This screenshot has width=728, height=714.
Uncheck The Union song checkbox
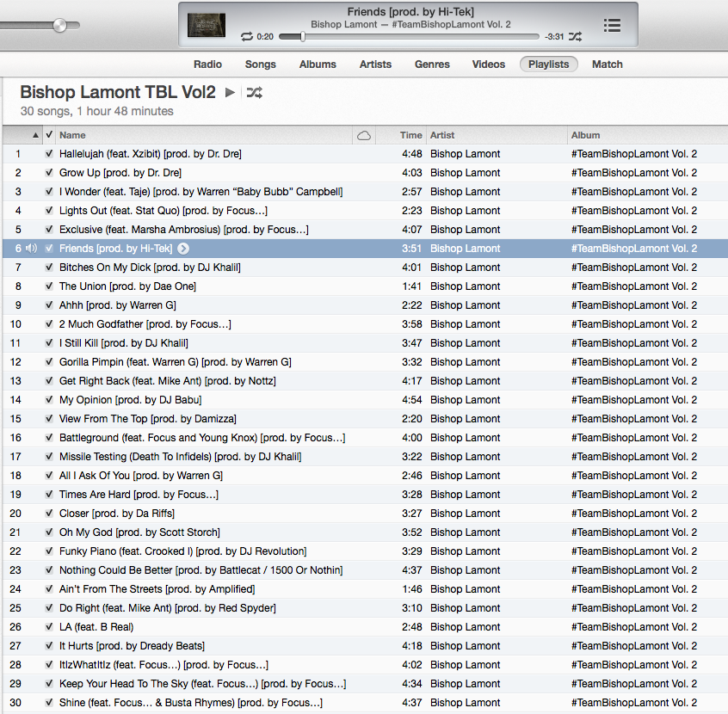pyautogui.click(x=49, y=286)
